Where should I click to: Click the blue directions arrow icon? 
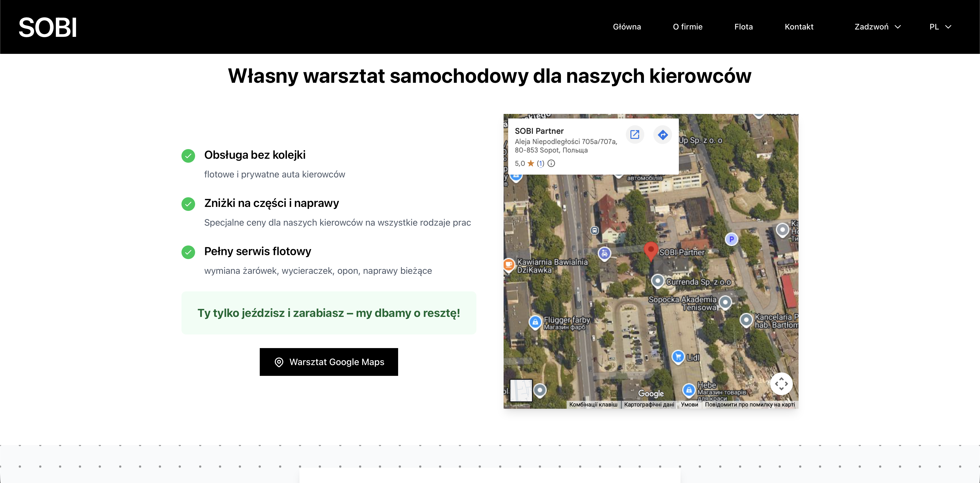[663, 135]
